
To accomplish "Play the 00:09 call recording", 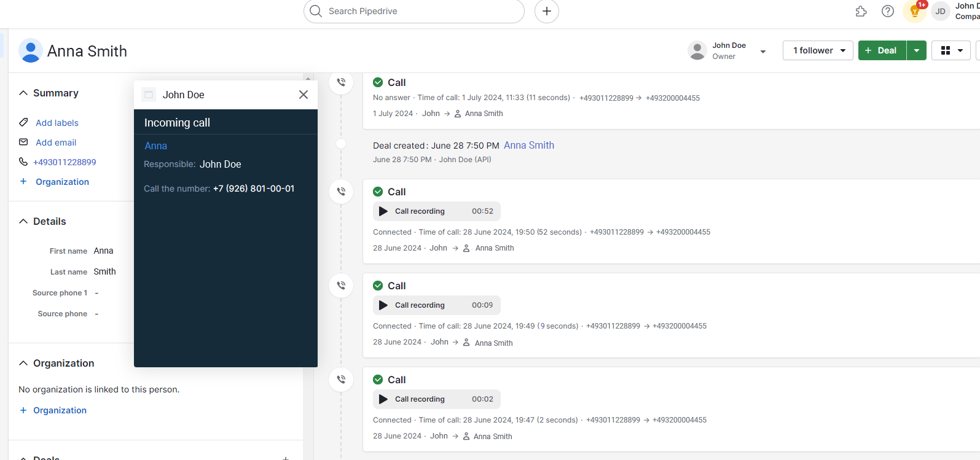I will pos(383,305).
